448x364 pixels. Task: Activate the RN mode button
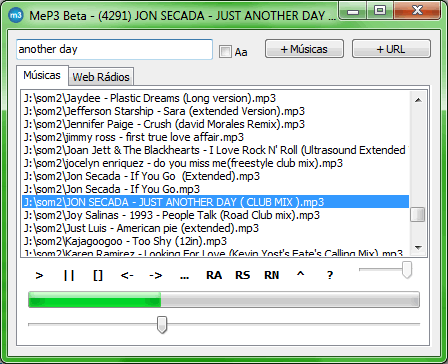click(272, 275)
